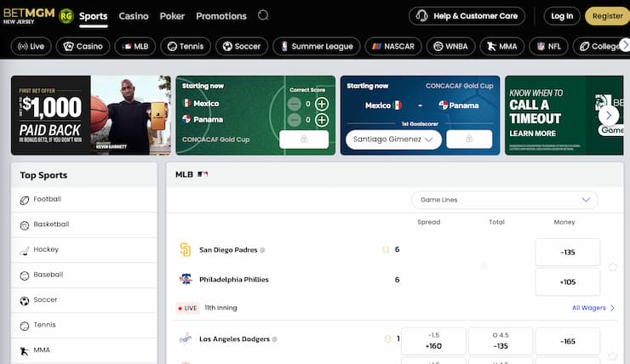This screenshot has width=630, height=364.
Task: Click the Soccer ball icon in Top Sports
Action: [x=25, y=301]
